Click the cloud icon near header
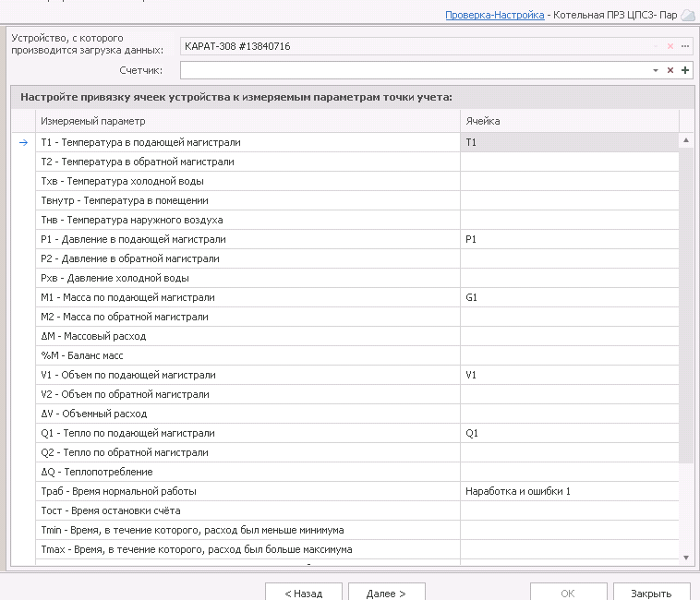Screen dimensions: 700x600 [688, 15]
